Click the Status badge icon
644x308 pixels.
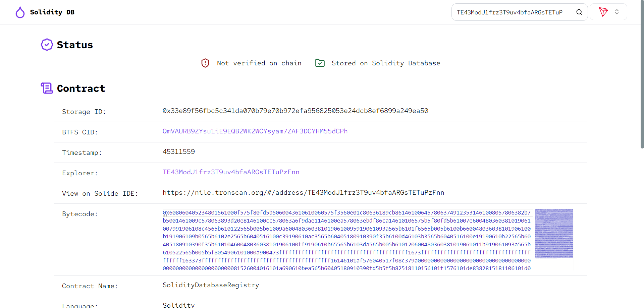pos(47,45)
